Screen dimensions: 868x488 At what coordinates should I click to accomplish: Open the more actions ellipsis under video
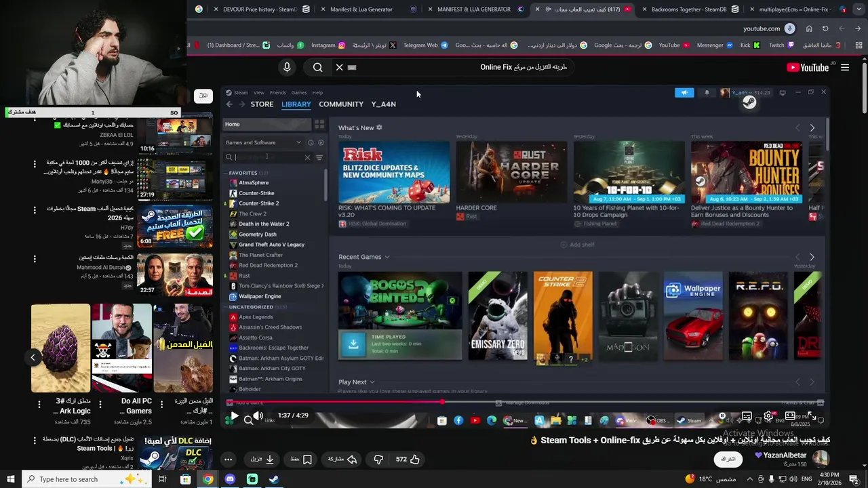228,459
